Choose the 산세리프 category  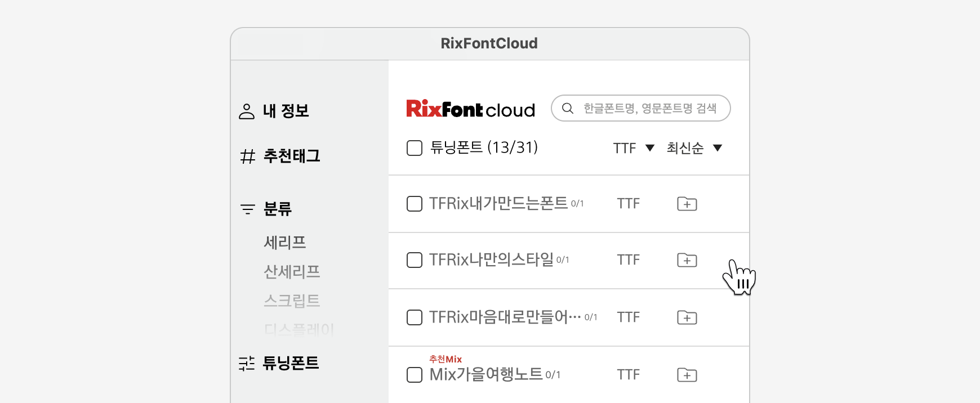pyautogui.click(x=292, y=272)
